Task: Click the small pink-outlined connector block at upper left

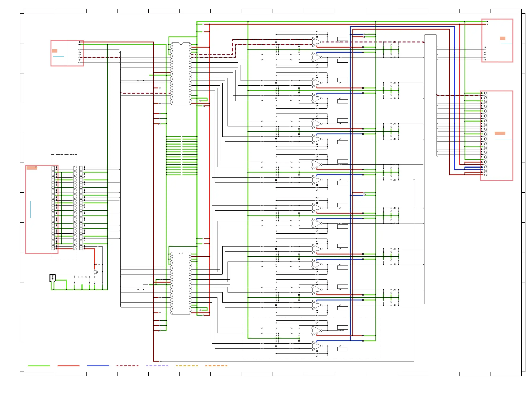Action: click(x=67, y=53)
